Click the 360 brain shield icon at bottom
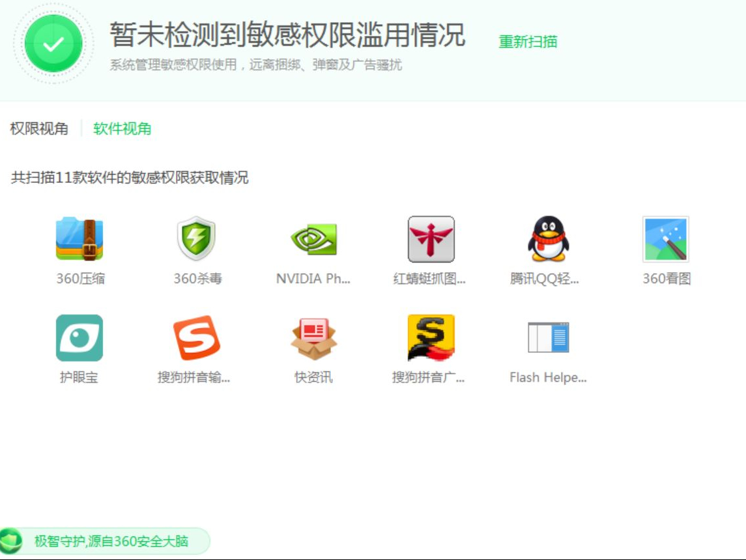 pyautogui.click(x=10, y=541)
